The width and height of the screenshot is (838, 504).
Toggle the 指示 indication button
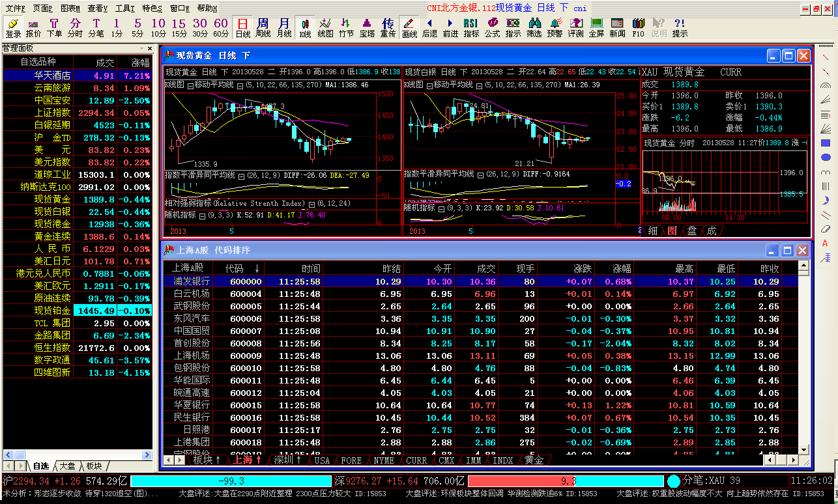click(513, 27)
